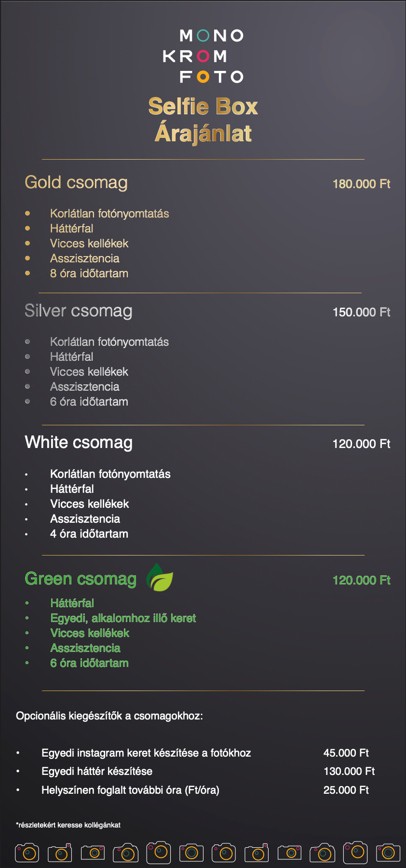Viewport: 406px width, 868px height.
Task: Click 'Egyedi, alkalomhoz illő keret' in Green package
Action: click(x=123, y=618)
